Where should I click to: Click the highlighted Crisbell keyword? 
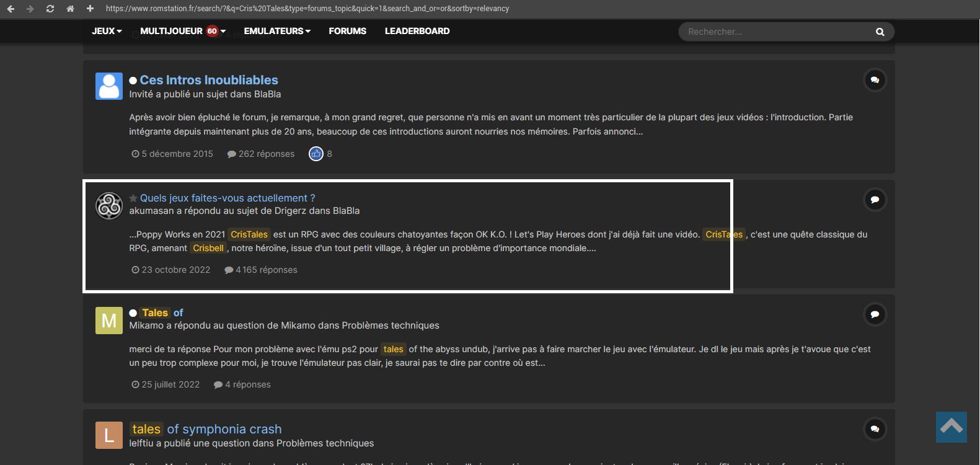pyautogui.click(x=208, y=248)
